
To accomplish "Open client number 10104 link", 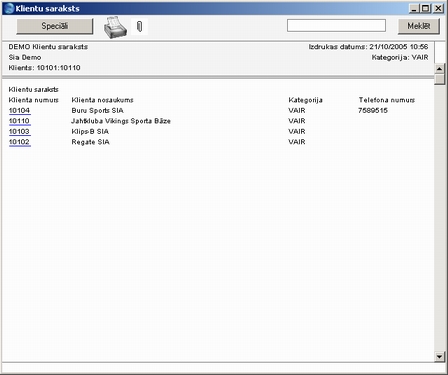I will pyautogui.click(x=19, y=110).
